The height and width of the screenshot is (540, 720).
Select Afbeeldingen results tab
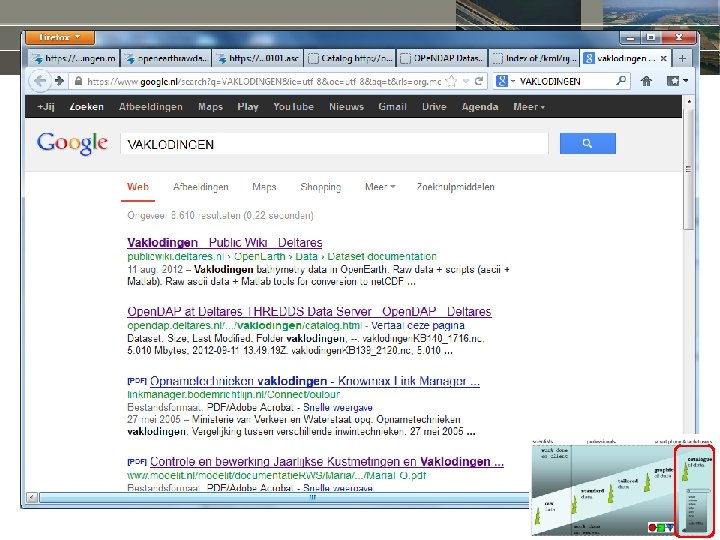[x=201, y=187]
